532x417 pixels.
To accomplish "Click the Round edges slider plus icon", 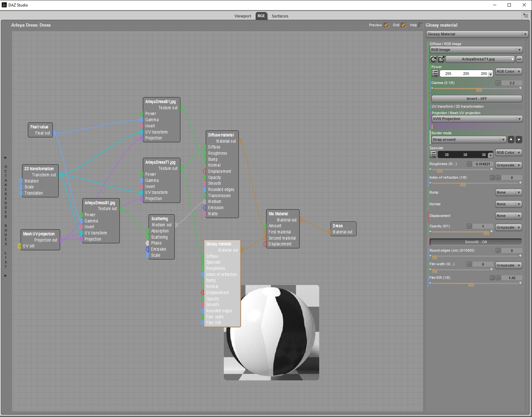I will tap(520, 256).
